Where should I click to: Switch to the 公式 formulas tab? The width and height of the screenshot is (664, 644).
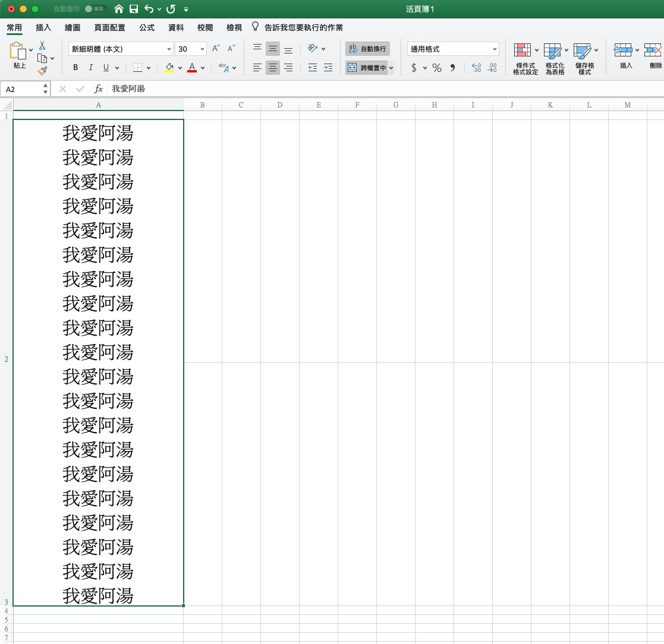(146, 27)
